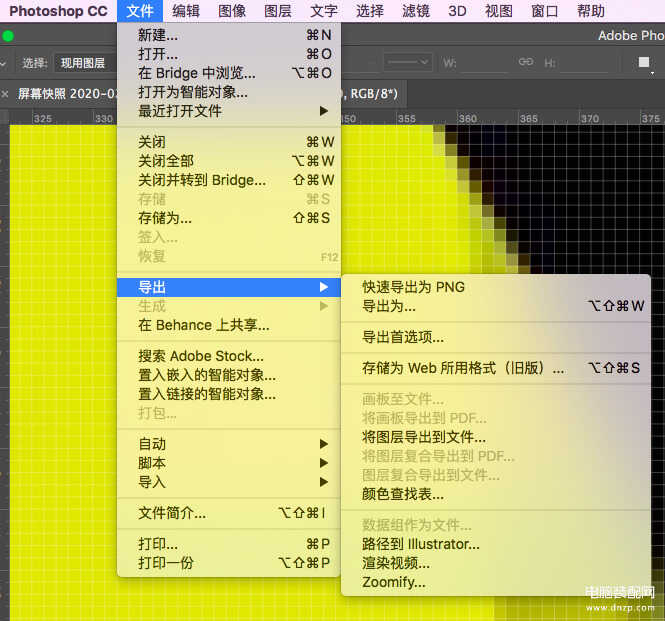Viewport: 665px width, 621px height.
Task: Select 渲染视频... entry
Action: click(x=496, y=563)
